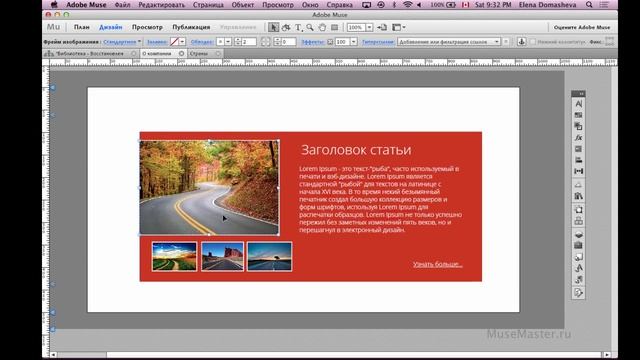
Task: Open the Text panel icon
Action: click(x=578, y=104)
